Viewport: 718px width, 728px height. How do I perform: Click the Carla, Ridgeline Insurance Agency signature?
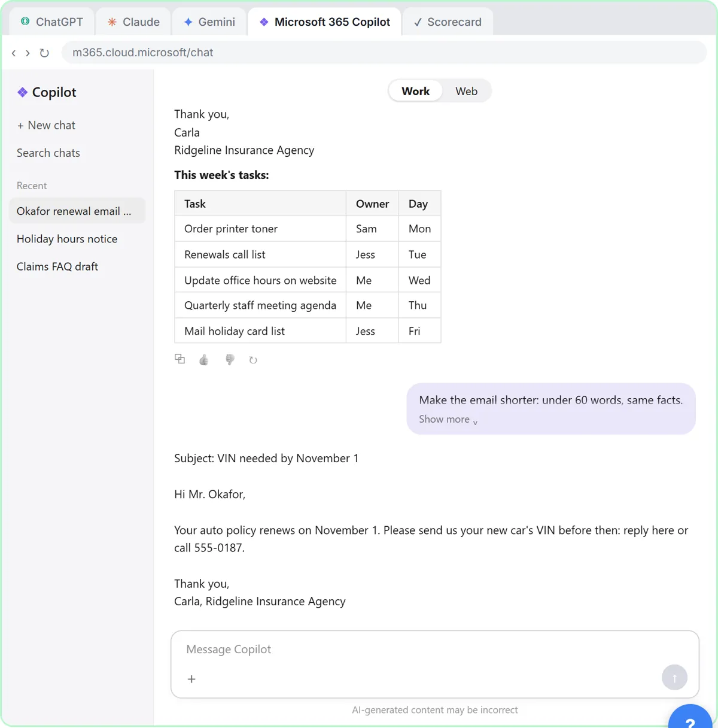coord(260,602)
